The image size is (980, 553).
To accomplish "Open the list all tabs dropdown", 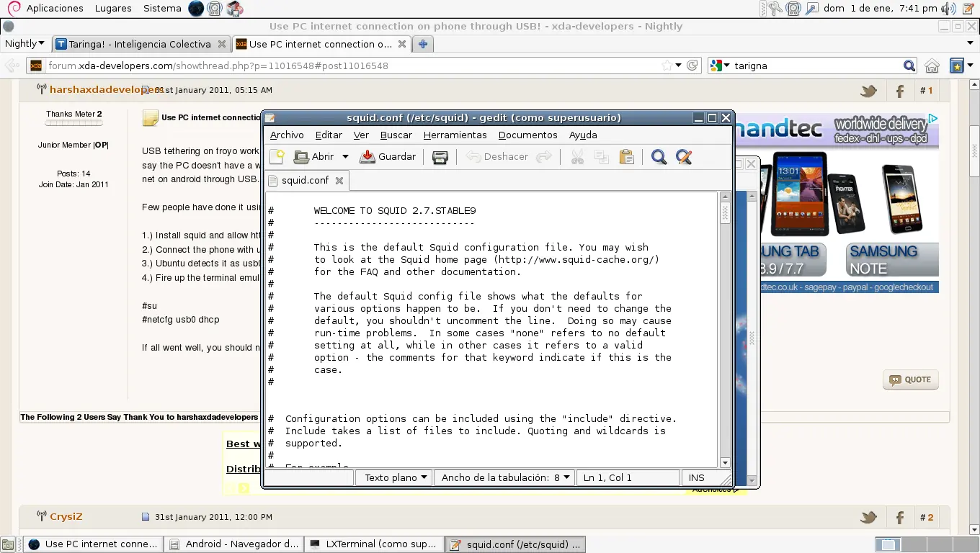I will pos(969,44).
